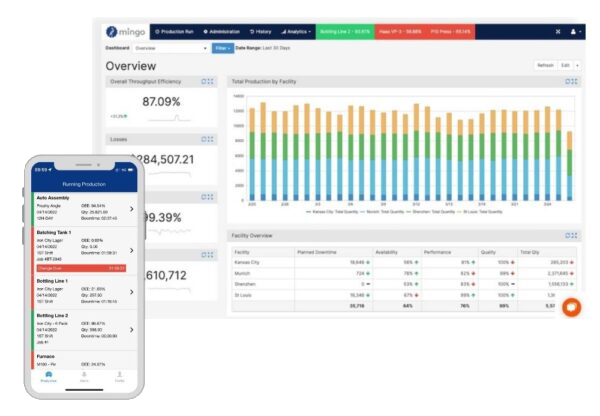
Task: Click the Shenzhen facility row
Action: (x=404, y=284)
